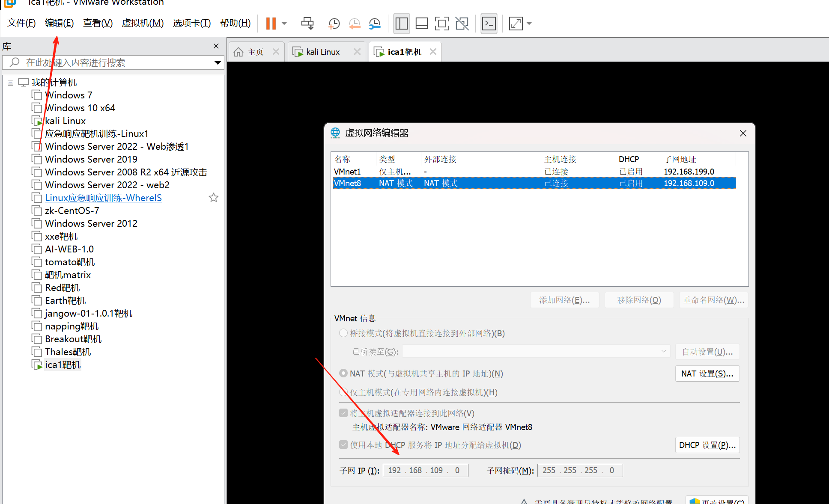This screenshot has height=504, width=829.
Task: Click the Send Ctrl+Alt+Del icon
Action: 307,23
